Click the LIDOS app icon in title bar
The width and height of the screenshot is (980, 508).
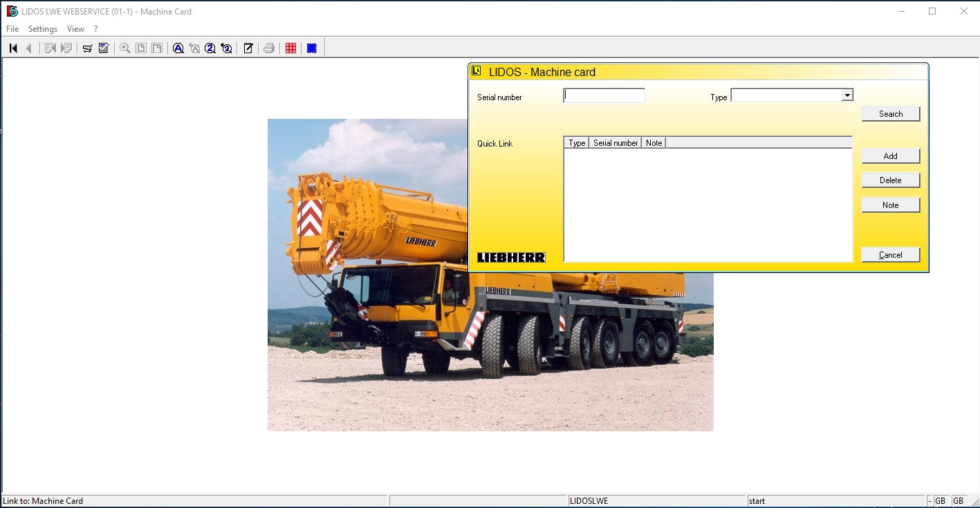pyautogui.click(x=12, y=11)
